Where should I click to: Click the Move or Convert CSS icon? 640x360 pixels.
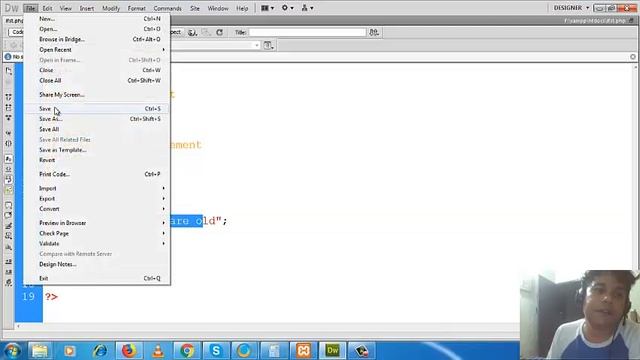pyautogui.click(x=9, y=247)
